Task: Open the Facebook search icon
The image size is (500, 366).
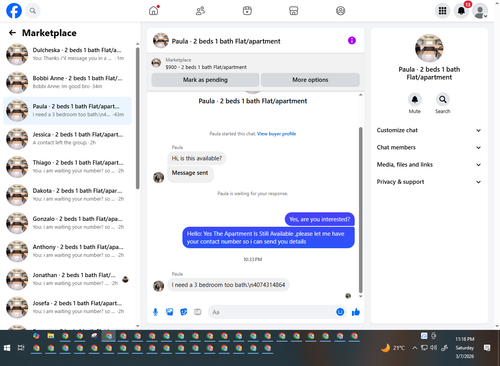Action: (33, 11)
